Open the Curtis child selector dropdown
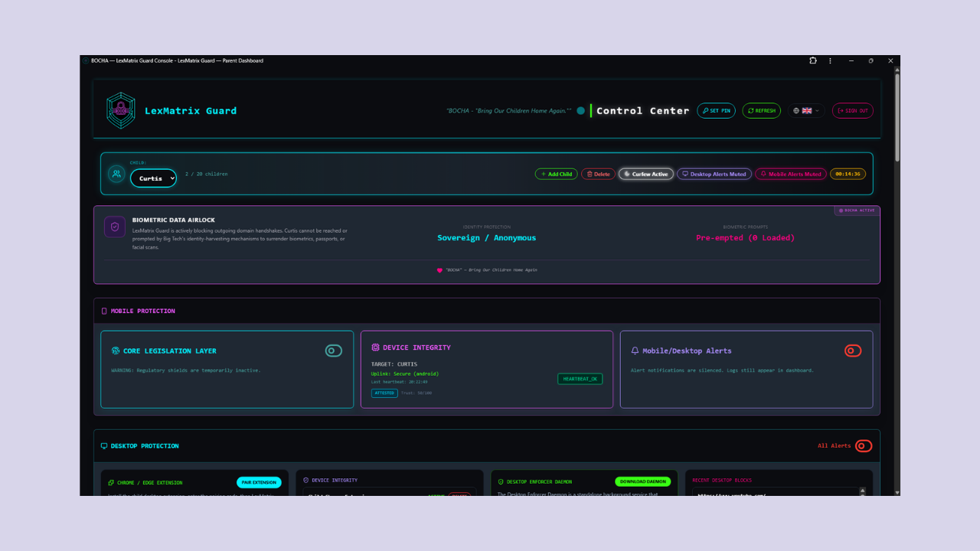 point(153,178)
